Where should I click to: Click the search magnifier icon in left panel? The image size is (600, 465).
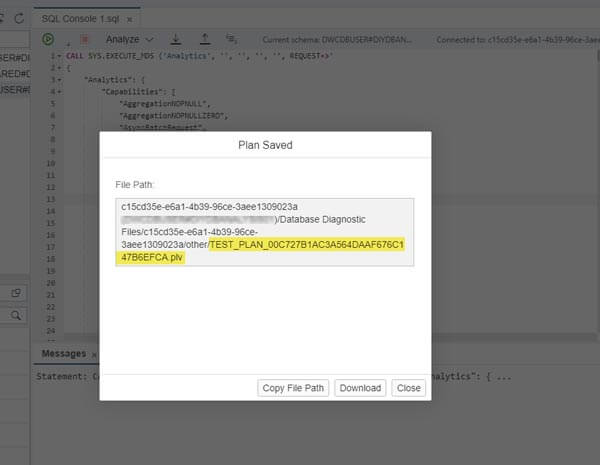click(16, 315)
